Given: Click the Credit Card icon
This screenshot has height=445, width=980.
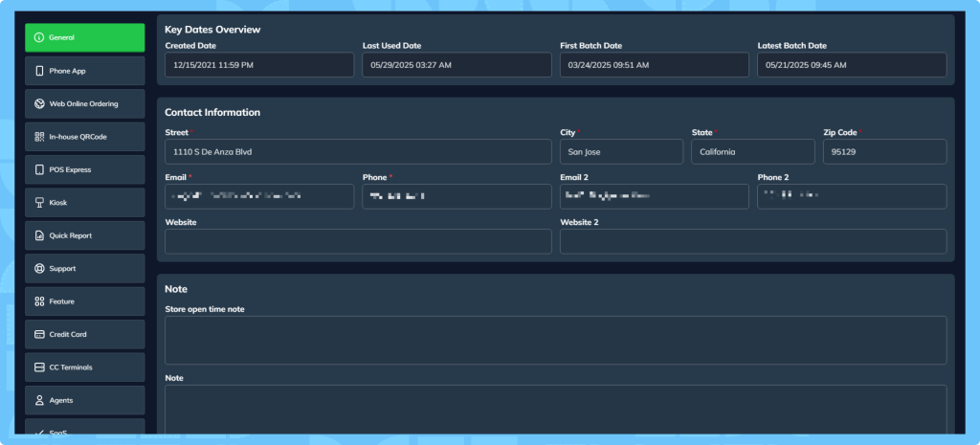Looking at the screenshot, I should [x=39, y=334].
